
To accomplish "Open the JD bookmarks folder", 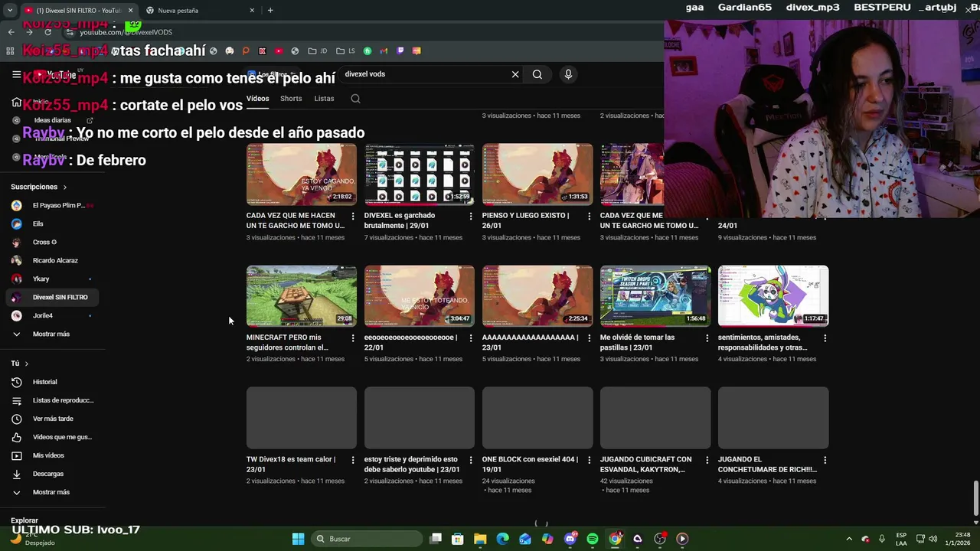I will pos(318,51).
